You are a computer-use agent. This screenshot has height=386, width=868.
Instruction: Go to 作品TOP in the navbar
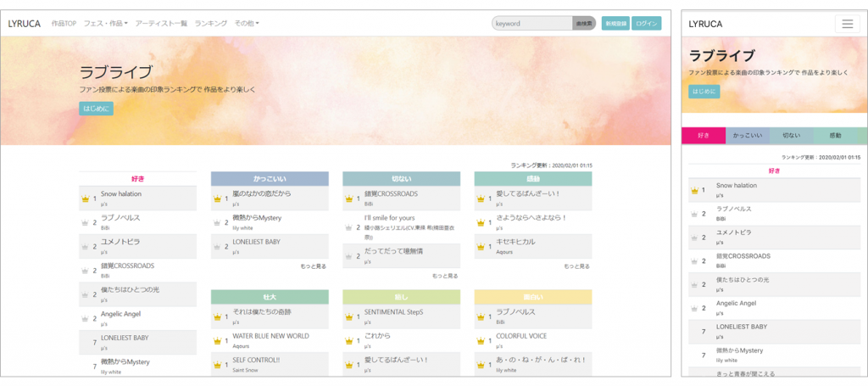64,23
